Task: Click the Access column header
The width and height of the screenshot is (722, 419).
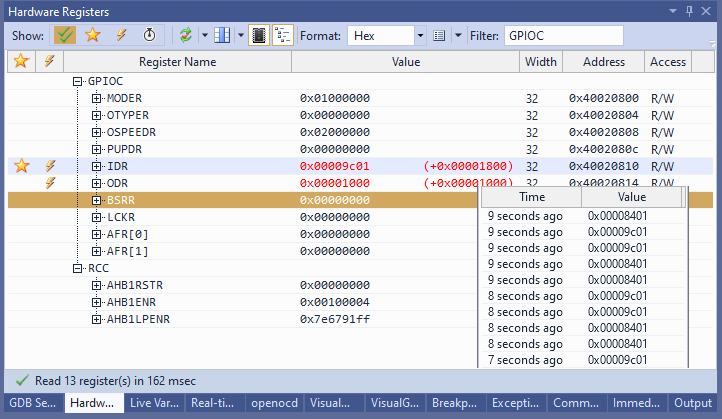Action: click(668, 62)
